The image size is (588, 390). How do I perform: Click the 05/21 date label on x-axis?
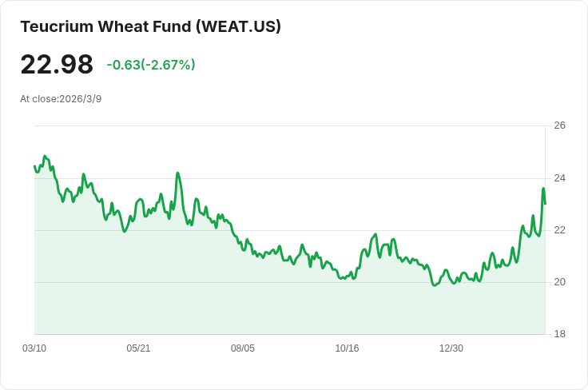[138, 348]
